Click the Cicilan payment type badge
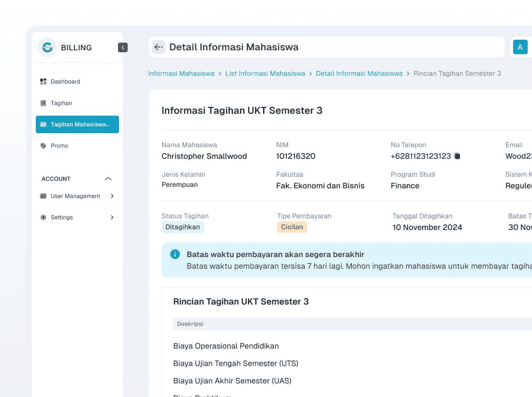Viewport: 532px width, 397px height. 292,227
